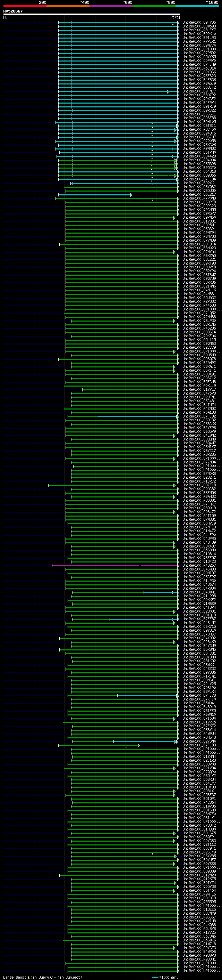Select the AV520667 query label
This screenshot has height=980, width=222.
click(13, 11)
